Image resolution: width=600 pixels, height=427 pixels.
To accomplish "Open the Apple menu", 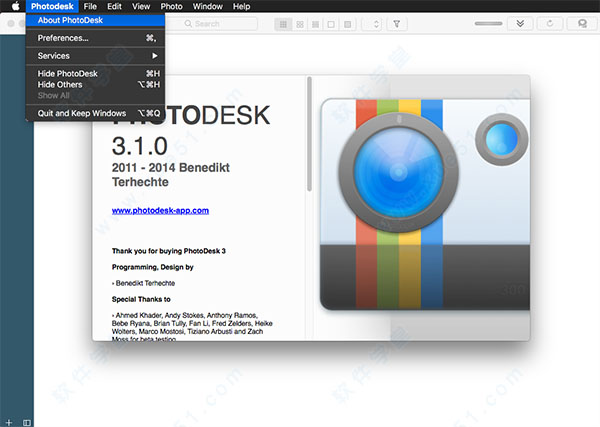I will click(x=15, y=6).
